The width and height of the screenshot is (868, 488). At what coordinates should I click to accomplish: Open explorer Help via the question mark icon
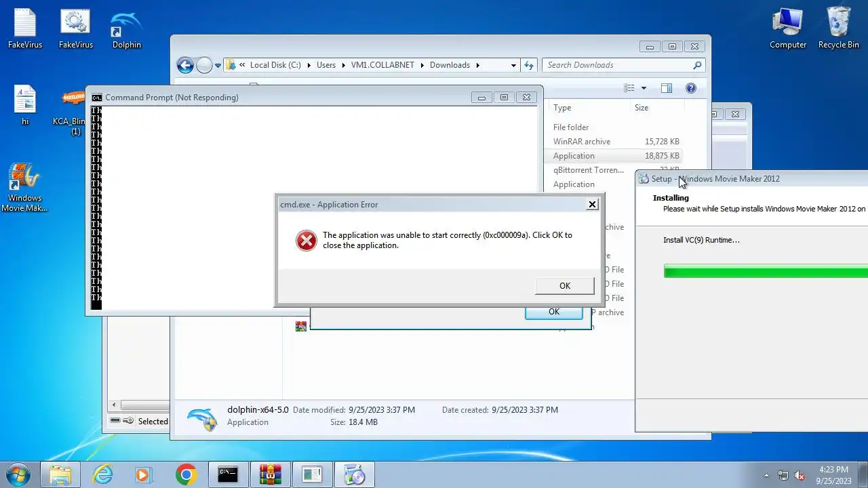pyautogui.click(x=691, y=88)
